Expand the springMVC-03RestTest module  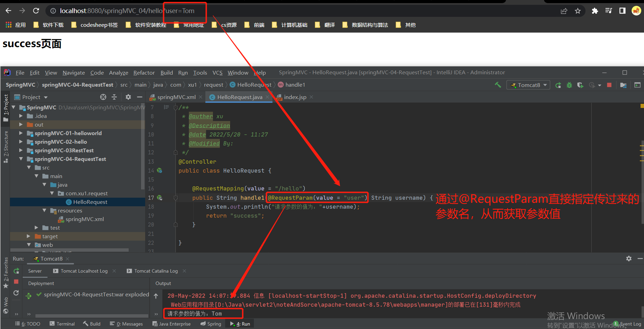point(21,150)
